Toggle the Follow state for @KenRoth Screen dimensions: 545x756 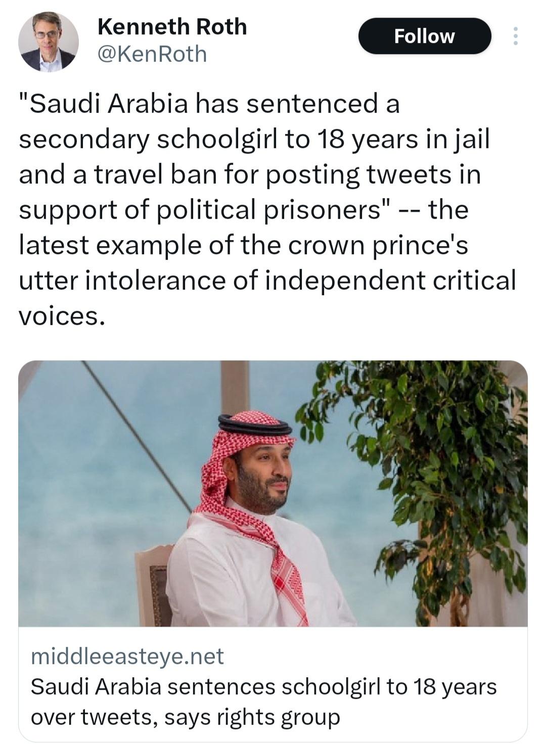click(425, 35)
